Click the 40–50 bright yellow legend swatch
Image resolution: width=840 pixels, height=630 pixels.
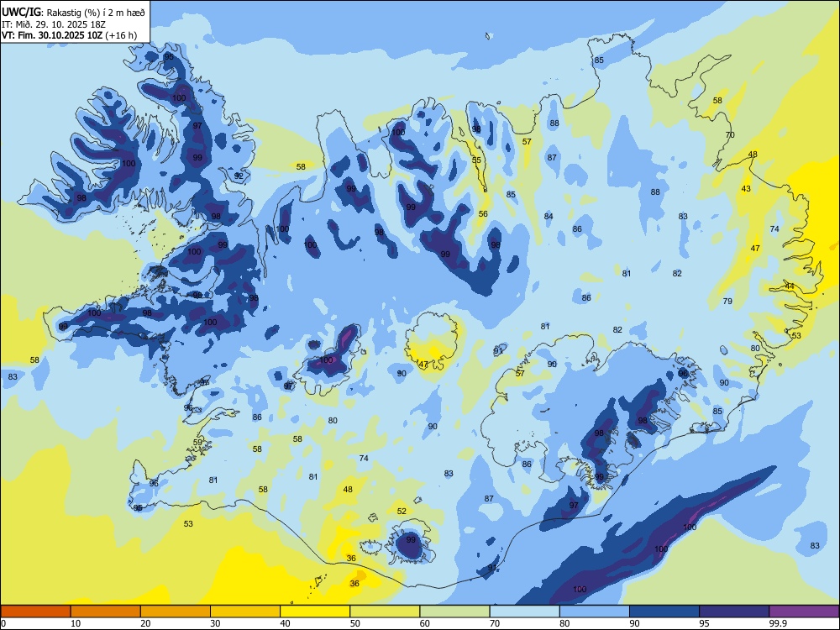coord(315,612)
